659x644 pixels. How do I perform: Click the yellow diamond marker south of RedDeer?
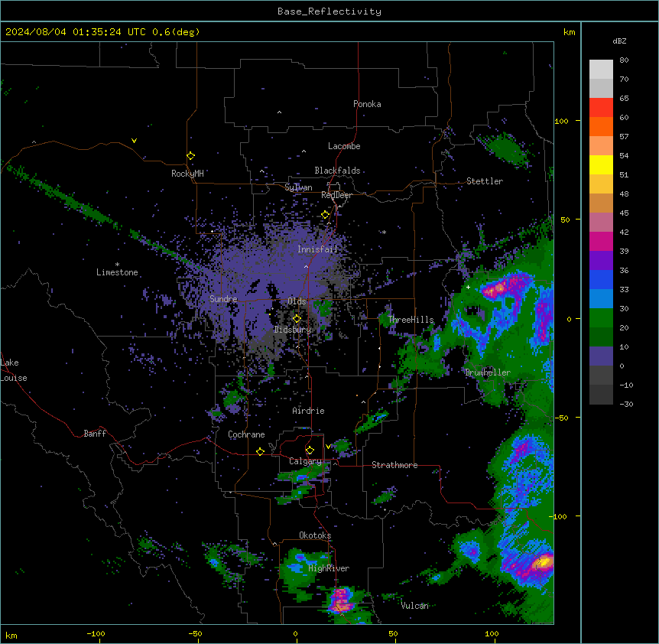(326, 215)
